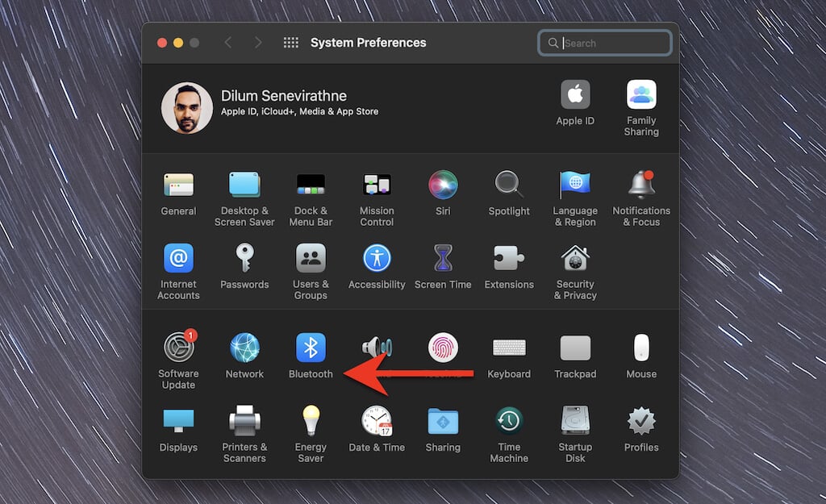The image size is (826, 504).
Task: Open Mission Control preferences
Action: pos(377,185)
